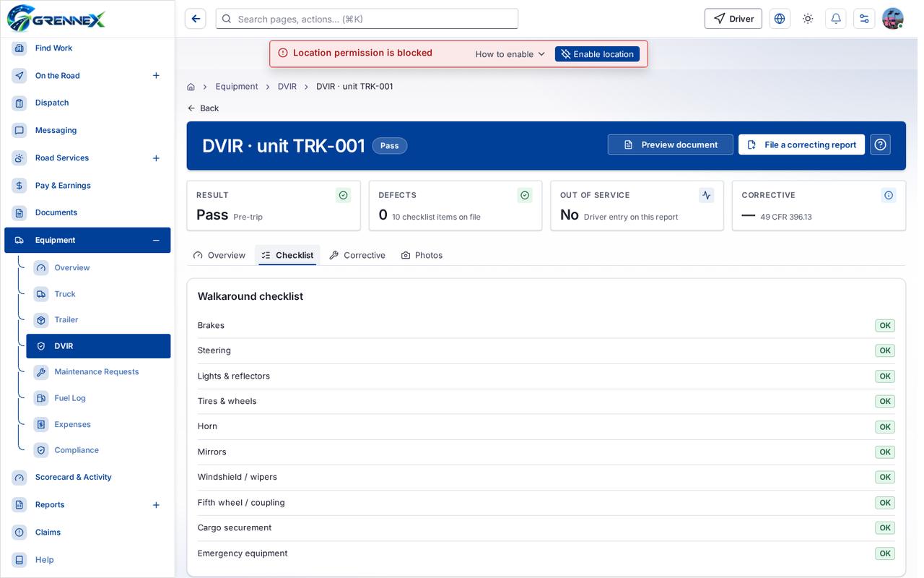Click the Defects card checkmark icon

[525, 195]
